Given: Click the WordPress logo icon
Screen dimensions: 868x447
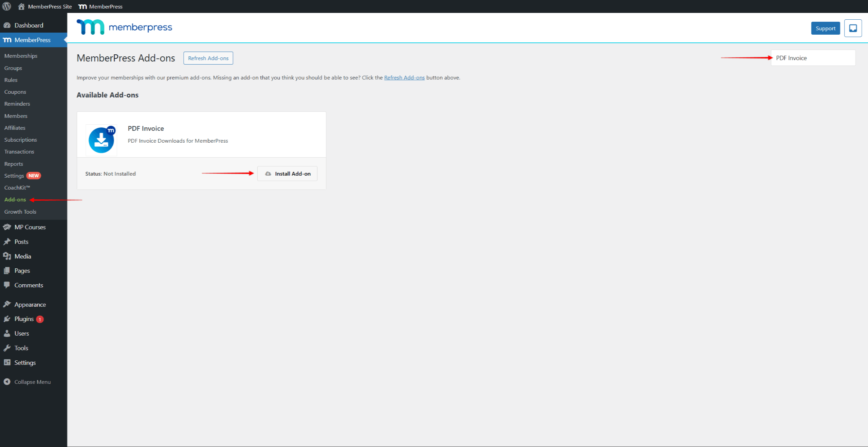Looking at the screenshot, I should (x=6, y=6).
